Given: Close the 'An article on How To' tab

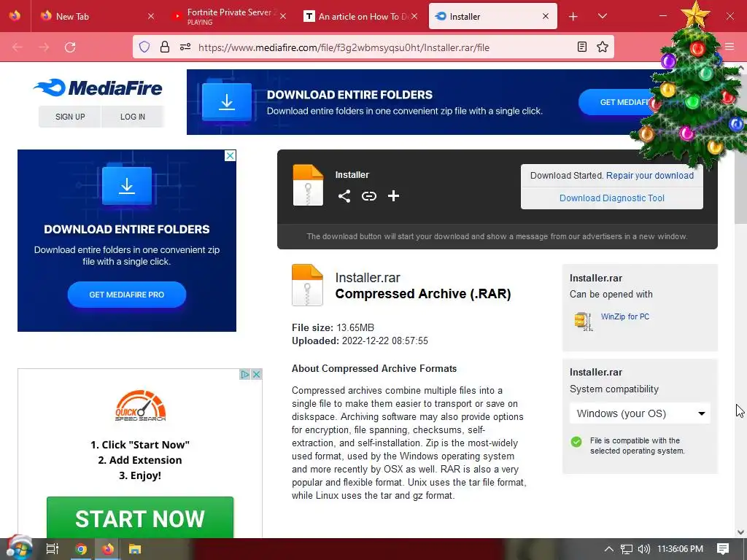Looking at the screenshot, I should pos(414,16).
